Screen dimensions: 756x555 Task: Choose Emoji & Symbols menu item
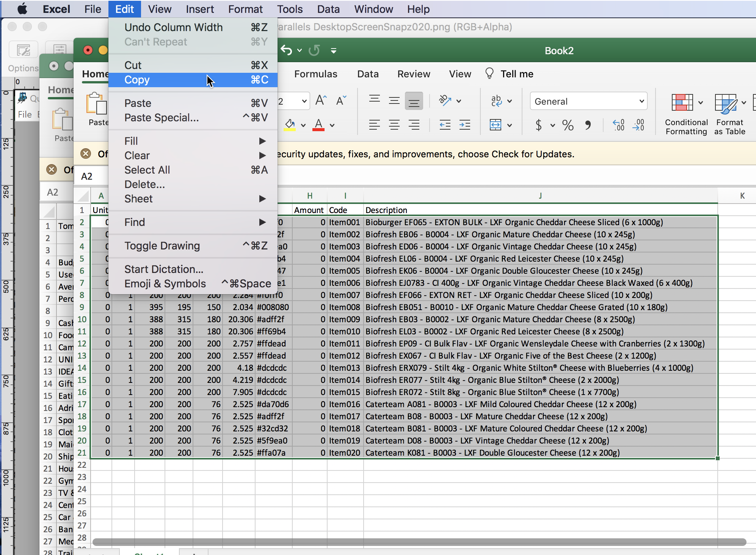click(193, 284)
